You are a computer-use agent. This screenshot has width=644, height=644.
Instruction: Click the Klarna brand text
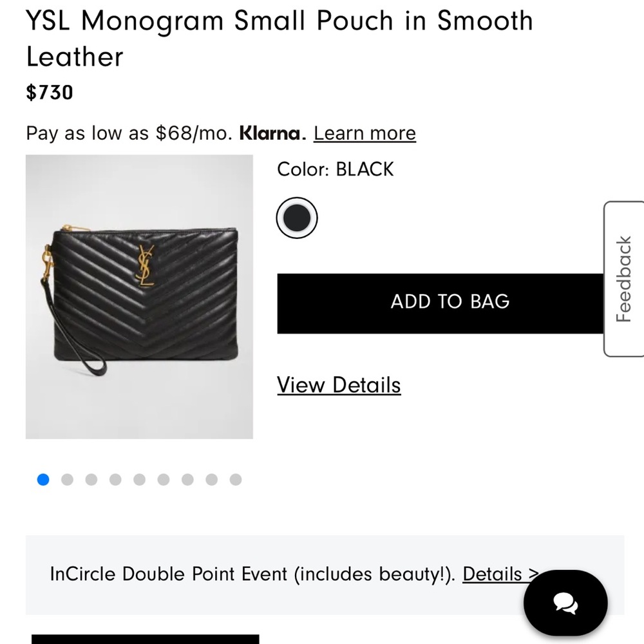270,133
